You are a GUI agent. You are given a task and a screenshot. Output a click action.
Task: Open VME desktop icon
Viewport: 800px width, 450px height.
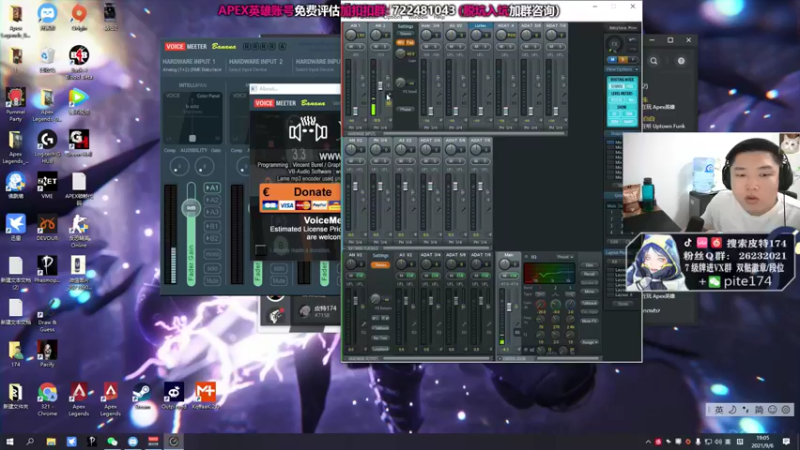[47, 185]
